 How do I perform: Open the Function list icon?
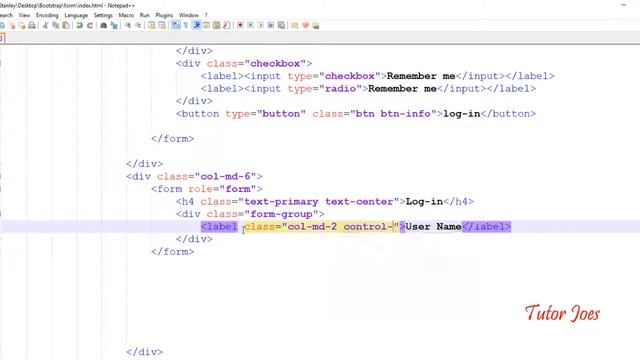227,25
